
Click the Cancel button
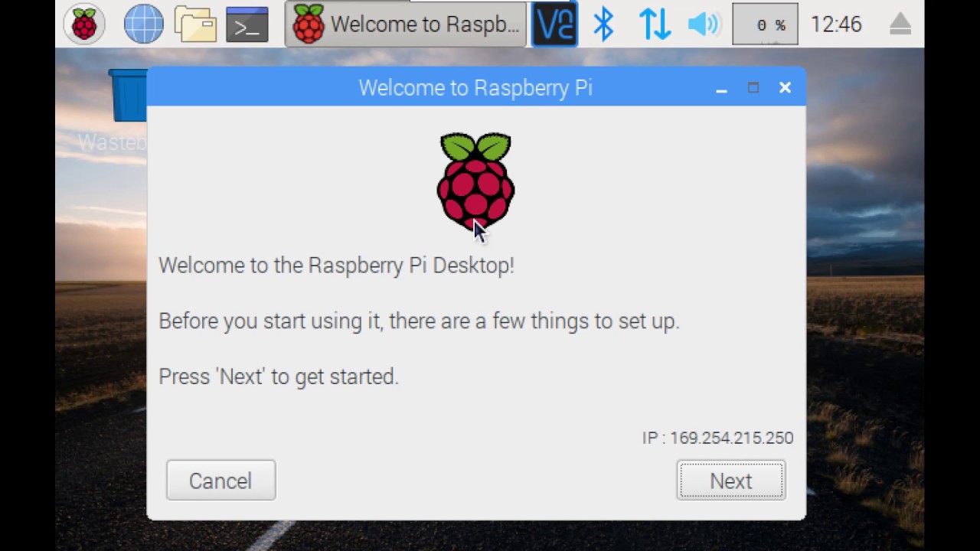(x=220, y=481)
